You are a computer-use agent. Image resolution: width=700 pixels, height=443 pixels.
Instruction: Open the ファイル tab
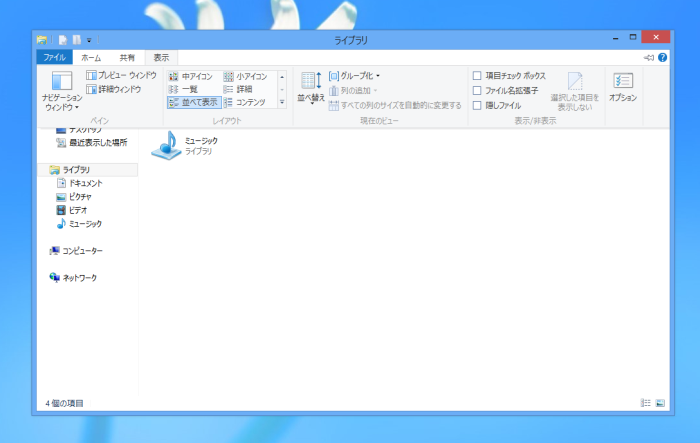tap(54, 58)
